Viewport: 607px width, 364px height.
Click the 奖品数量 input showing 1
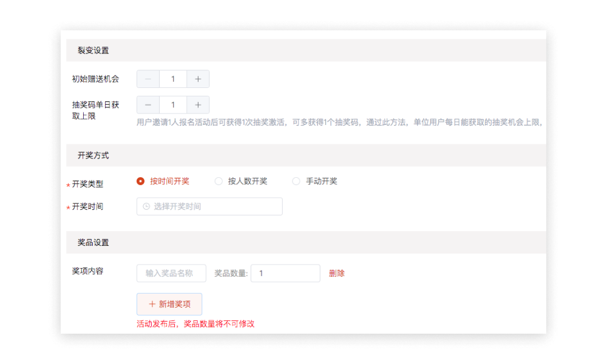[x=285, y=273]
